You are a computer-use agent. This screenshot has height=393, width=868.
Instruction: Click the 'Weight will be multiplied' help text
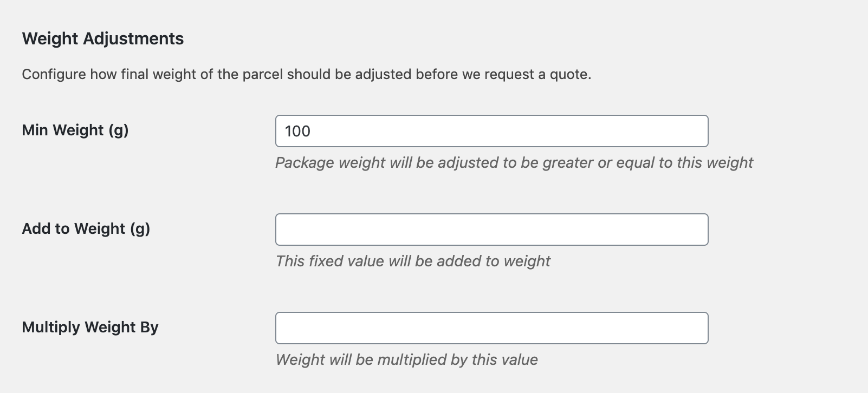tap(406, 360)
